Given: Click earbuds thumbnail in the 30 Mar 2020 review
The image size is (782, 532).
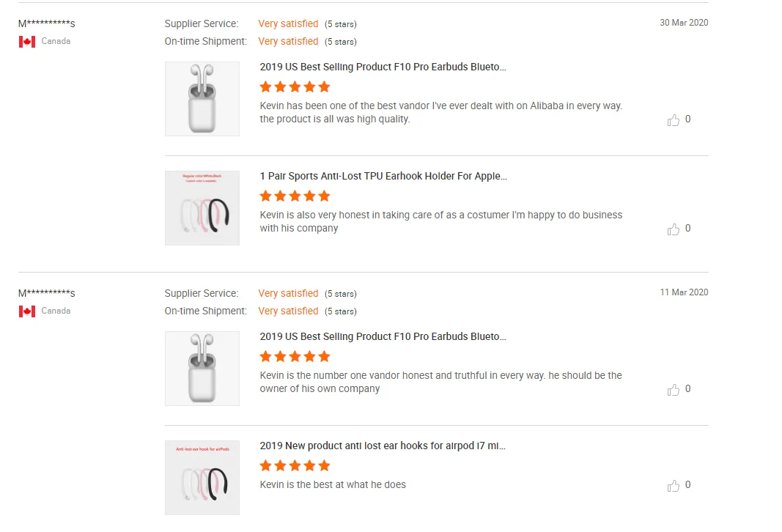Looking at the screenshot, I should [202, 99].
